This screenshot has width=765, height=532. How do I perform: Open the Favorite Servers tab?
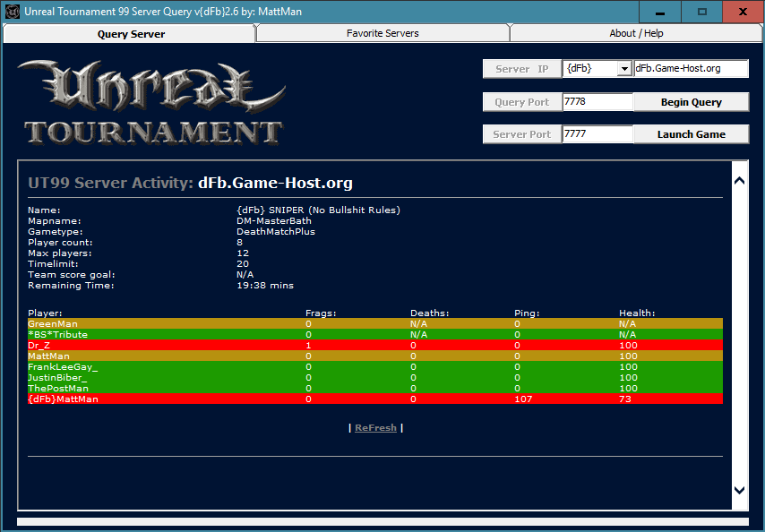(x=382, y=33)
